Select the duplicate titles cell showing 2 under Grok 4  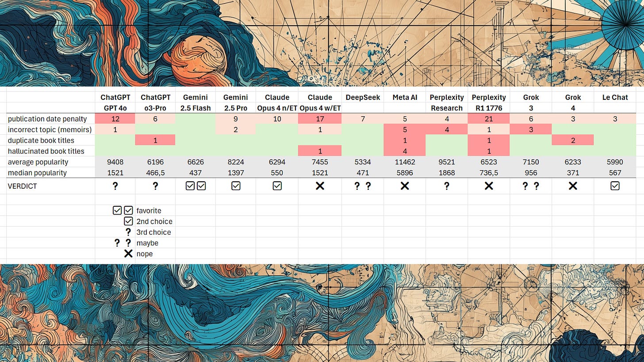[573, 140]
